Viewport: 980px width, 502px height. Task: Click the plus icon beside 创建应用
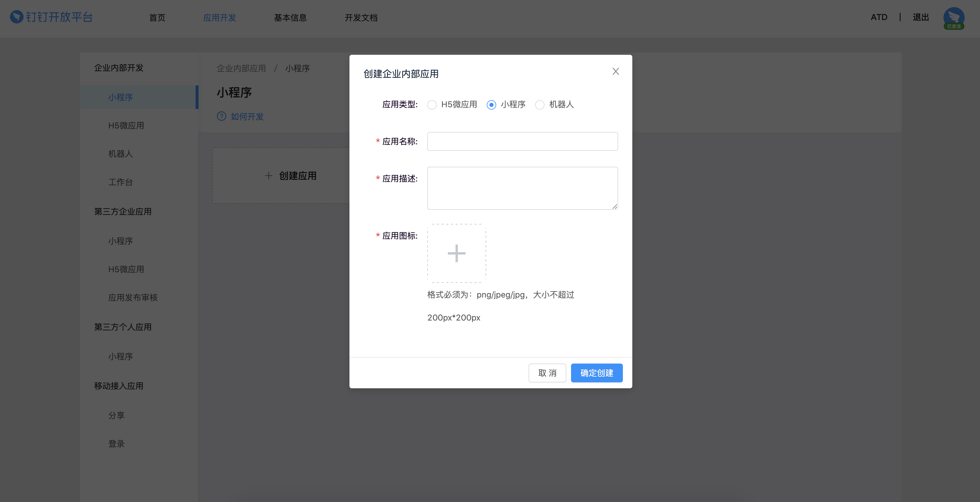(x=269, y=176)
